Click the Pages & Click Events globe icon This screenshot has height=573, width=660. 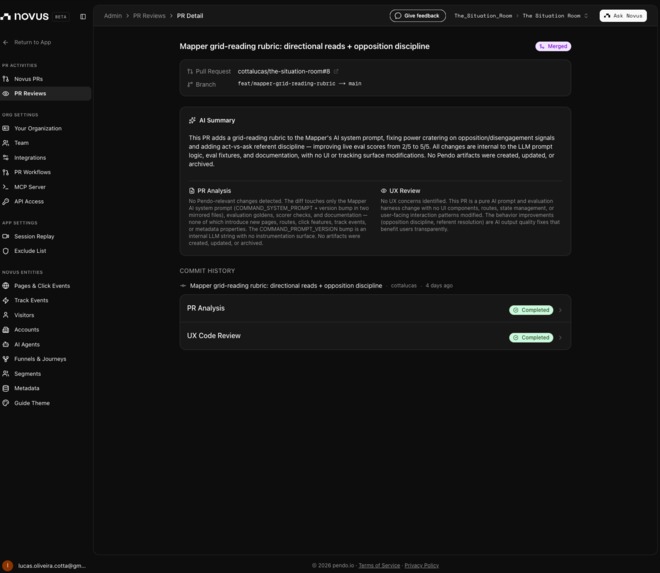[5, 285]
